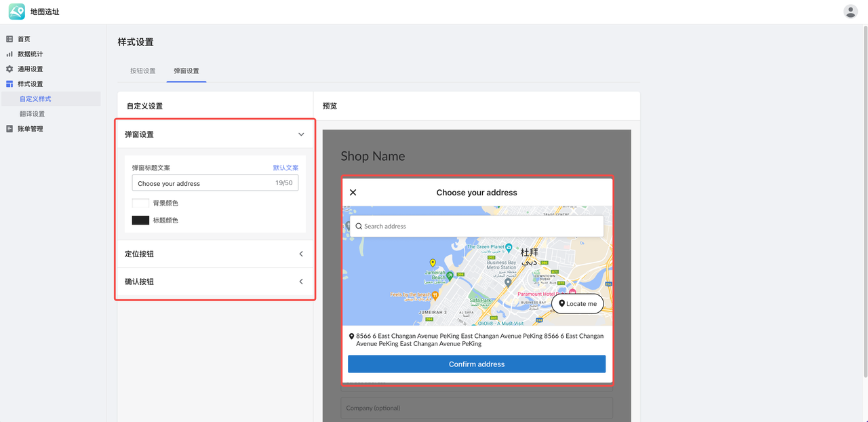This screenshot has height=422, width=868.
Task: Click the general settings gear icon
Action: point(9,69)
